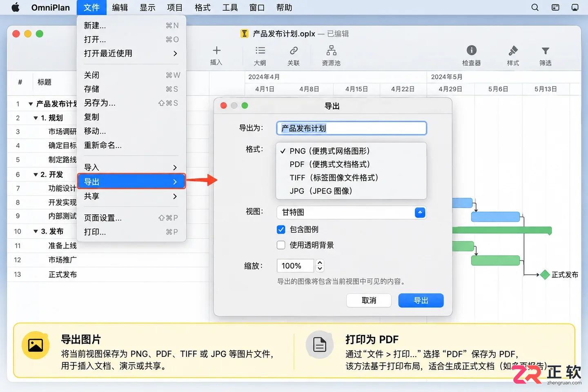Viewport: 588px width, 392px height.
Task: Select 导出 in the File menu
Action: click(x=131, y=182)
